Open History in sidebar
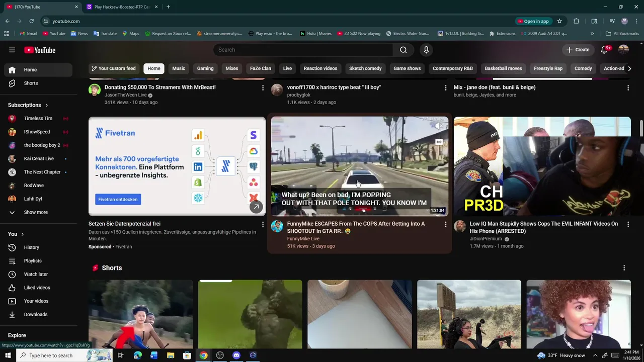This screenshot has height=362, width=644. click(x=38, y=247)
